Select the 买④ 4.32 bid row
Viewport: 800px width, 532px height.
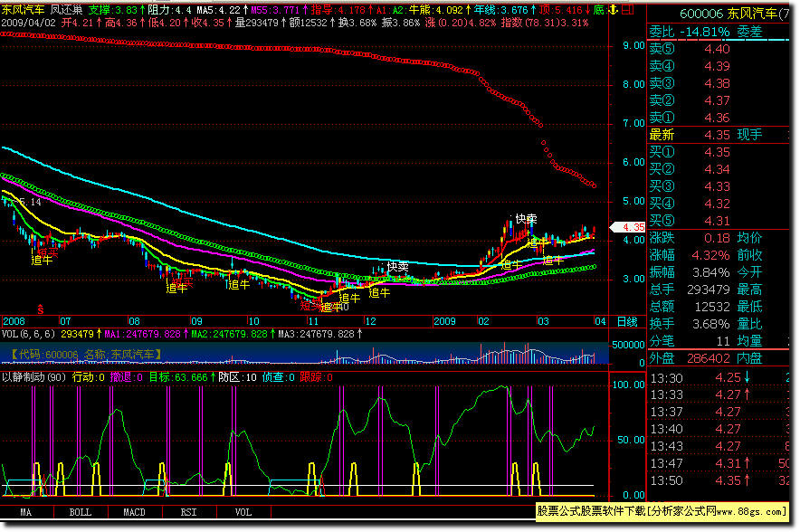tap(719, 204)
